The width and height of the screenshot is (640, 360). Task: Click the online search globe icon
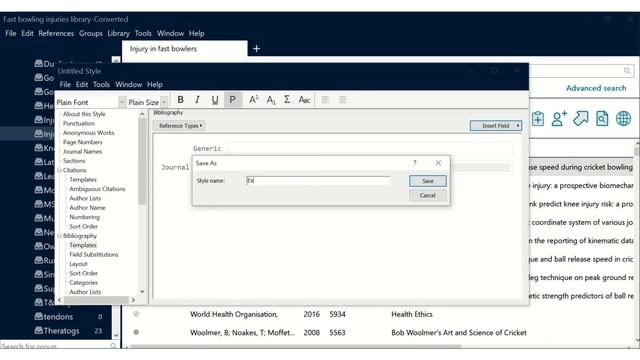[x=623, y=118]
